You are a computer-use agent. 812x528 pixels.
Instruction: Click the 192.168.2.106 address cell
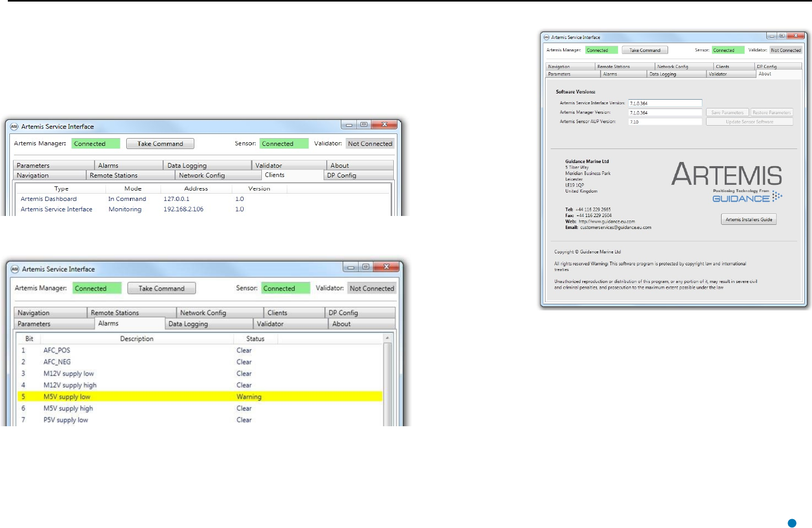coord(183,209)
